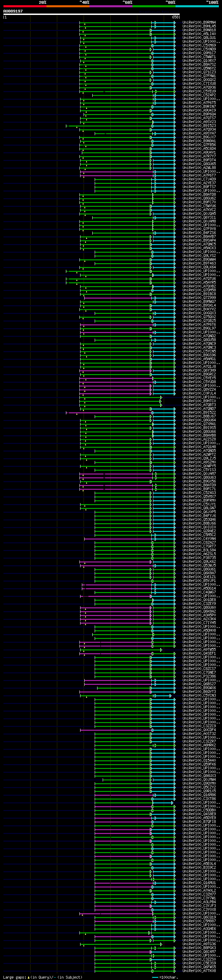This screenshot has width=222, height=980.
Task: Select hit label UniRef100_C3ZH77
Action: [x=199, y=894]
